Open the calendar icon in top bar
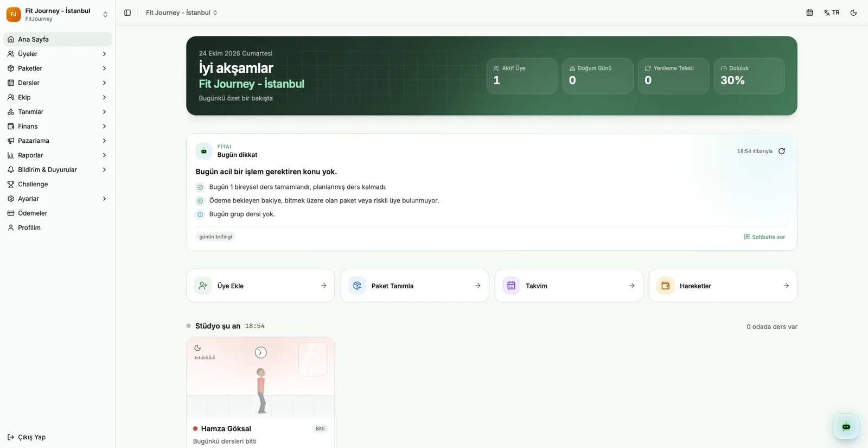 point(809,12)
